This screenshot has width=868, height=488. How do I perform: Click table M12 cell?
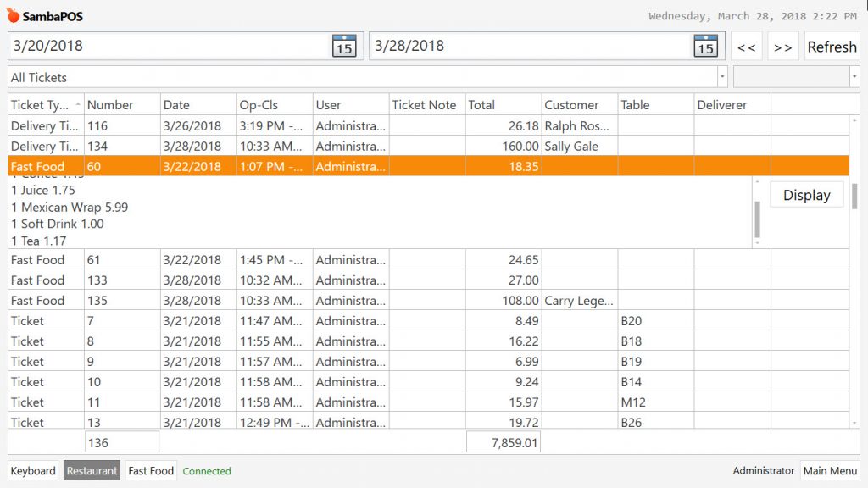coord(656,402)
